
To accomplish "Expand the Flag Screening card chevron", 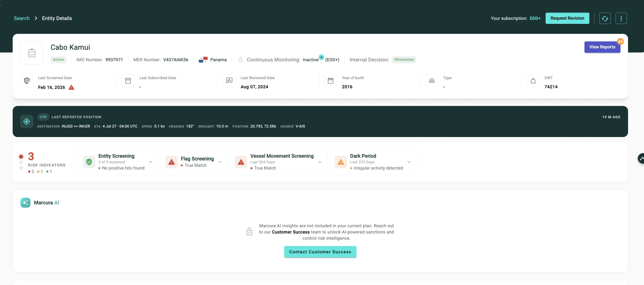I will (220, 162).
